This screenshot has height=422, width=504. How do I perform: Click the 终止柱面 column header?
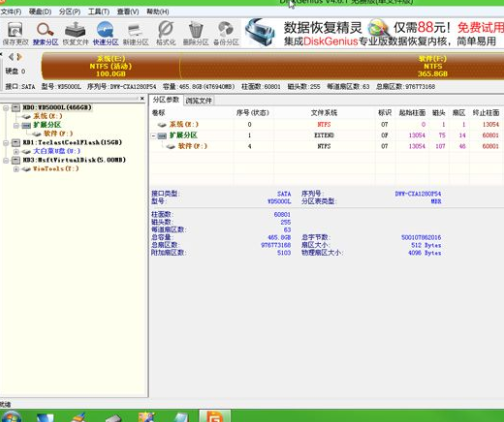click(x=486, y=113)
